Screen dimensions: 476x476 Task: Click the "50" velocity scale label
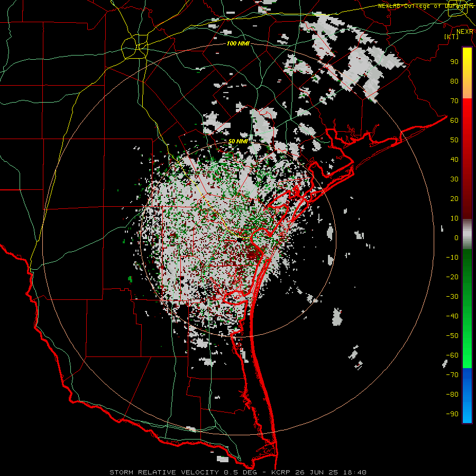tap(454, 140)
